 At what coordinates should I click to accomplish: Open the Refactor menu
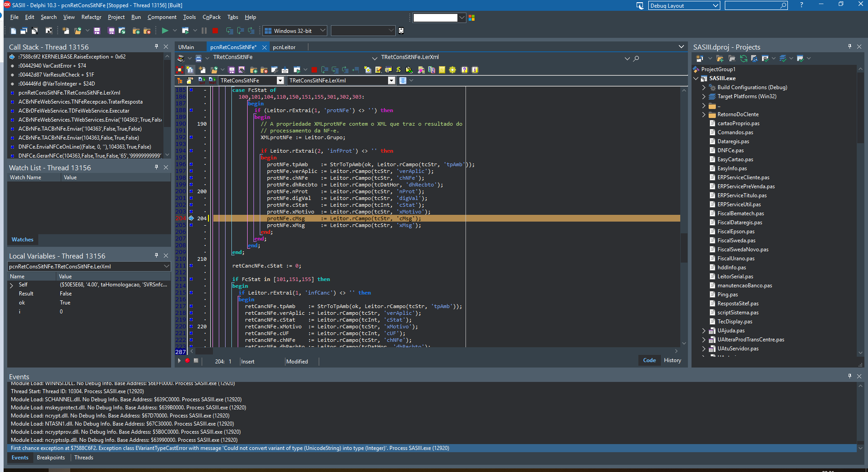point(91,17)
